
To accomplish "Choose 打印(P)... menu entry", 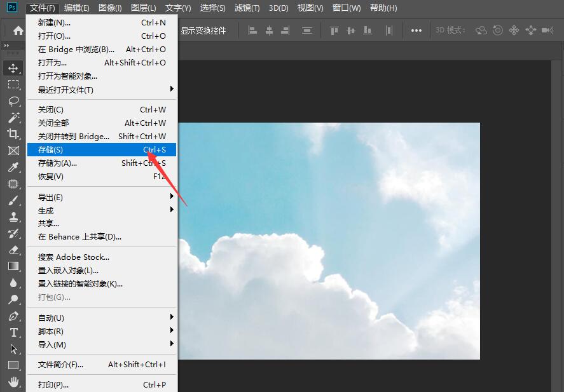I will (x=102, y=385).
